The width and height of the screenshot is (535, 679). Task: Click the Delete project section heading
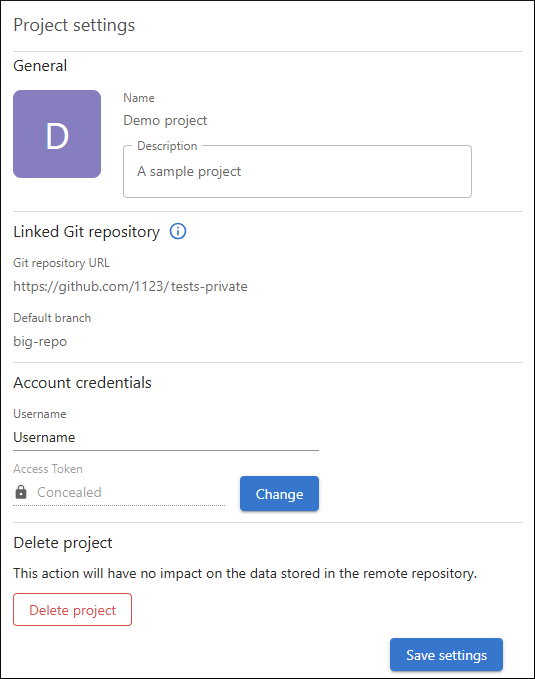pyautogui.click(x=63, y=543)
